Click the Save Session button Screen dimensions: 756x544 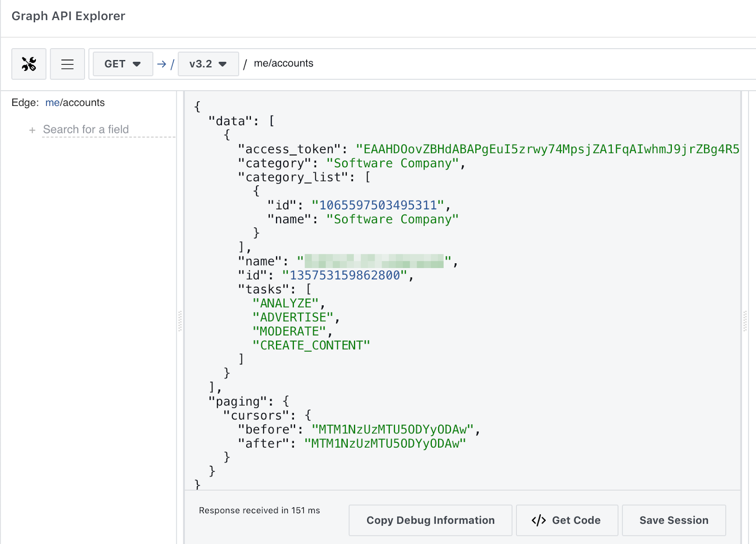tap(674, 520)
